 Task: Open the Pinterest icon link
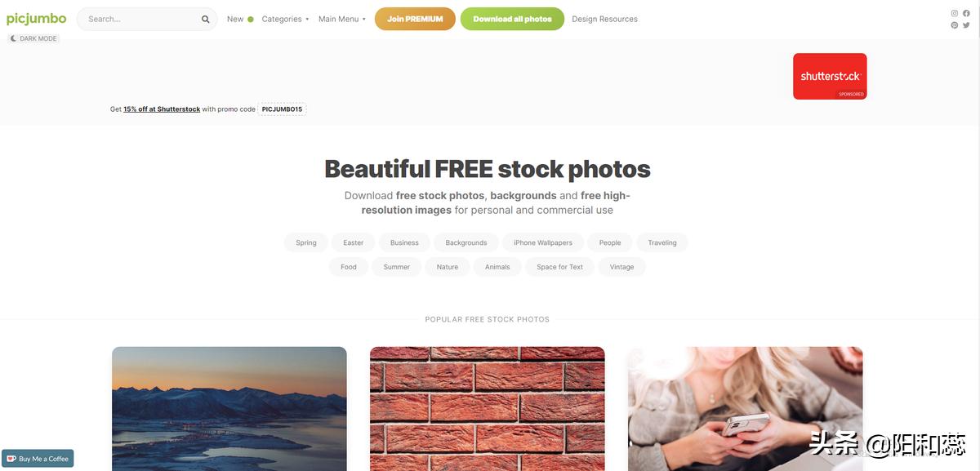[955, 25]
